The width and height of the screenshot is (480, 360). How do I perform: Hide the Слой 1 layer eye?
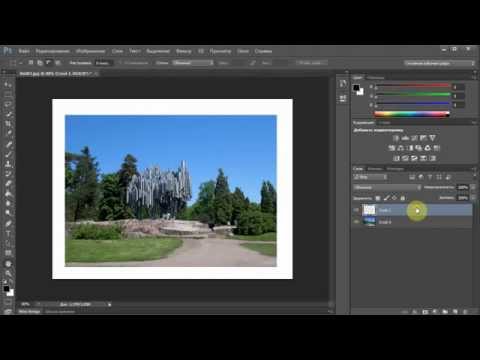(x=356, y=210)
